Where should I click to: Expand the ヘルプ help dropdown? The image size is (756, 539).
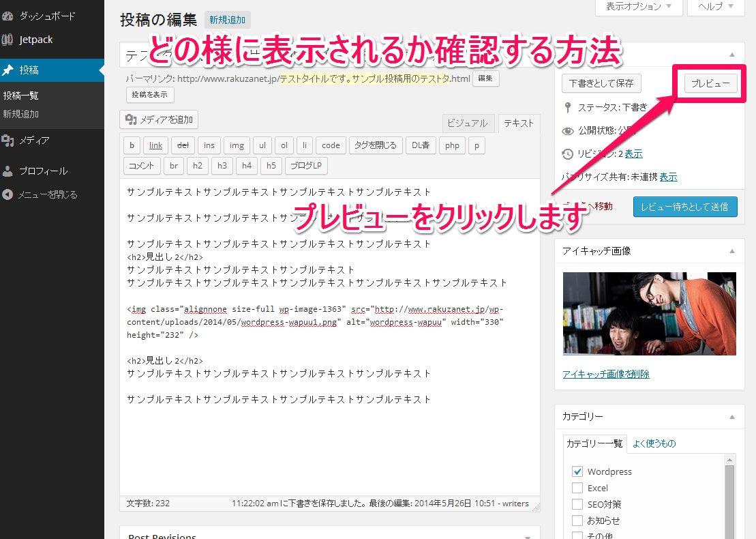[x=716, y=7]
